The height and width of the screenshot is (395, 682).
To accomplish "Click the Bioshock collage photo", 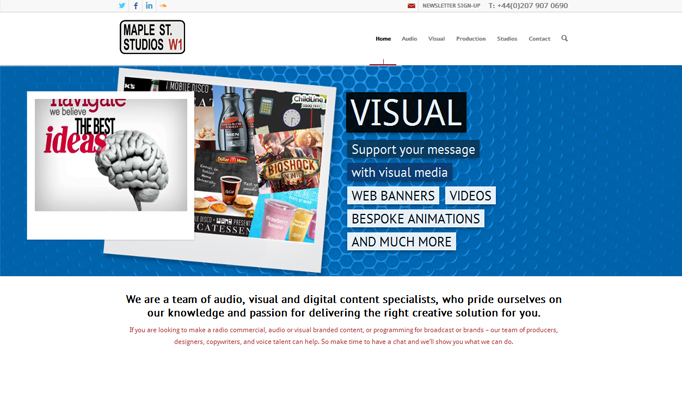I will pos(289,161).
